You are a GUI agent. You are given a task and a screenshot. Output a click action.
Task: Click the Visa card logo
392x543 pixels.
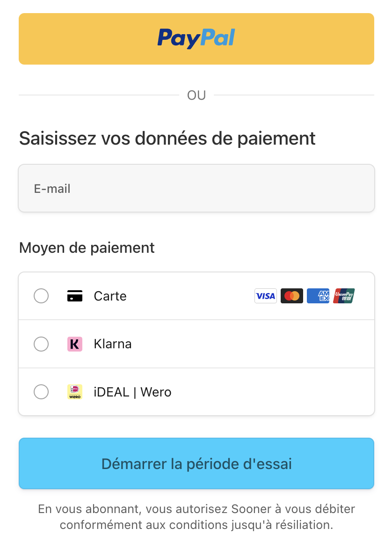[x=265, y=296]
